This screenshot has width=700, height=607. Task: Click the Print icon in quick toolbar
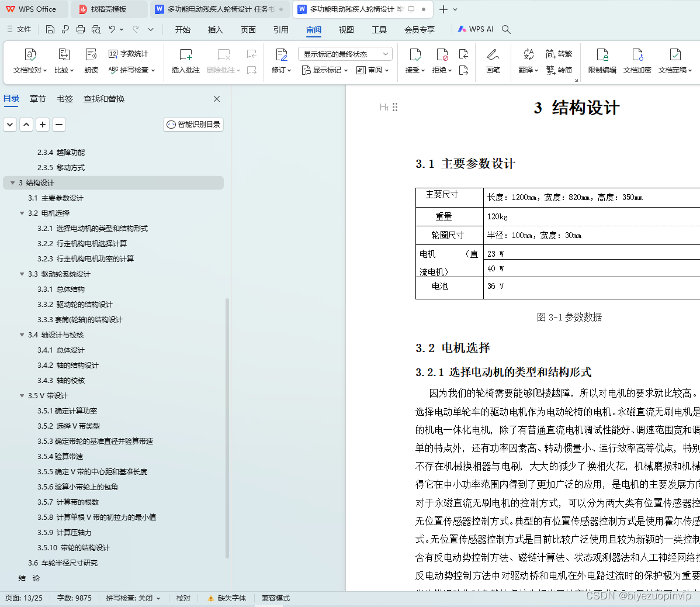pos(81,29)
